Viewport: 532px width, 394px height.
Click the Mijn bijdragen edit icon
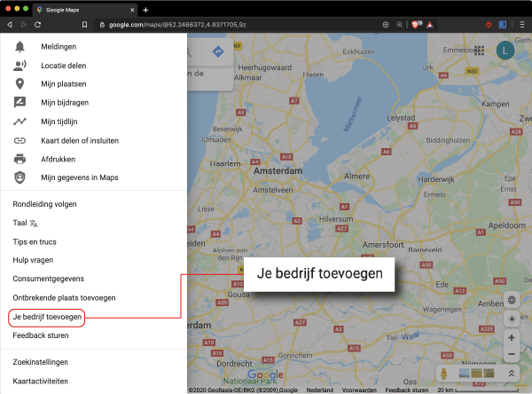tap(20, 102)
